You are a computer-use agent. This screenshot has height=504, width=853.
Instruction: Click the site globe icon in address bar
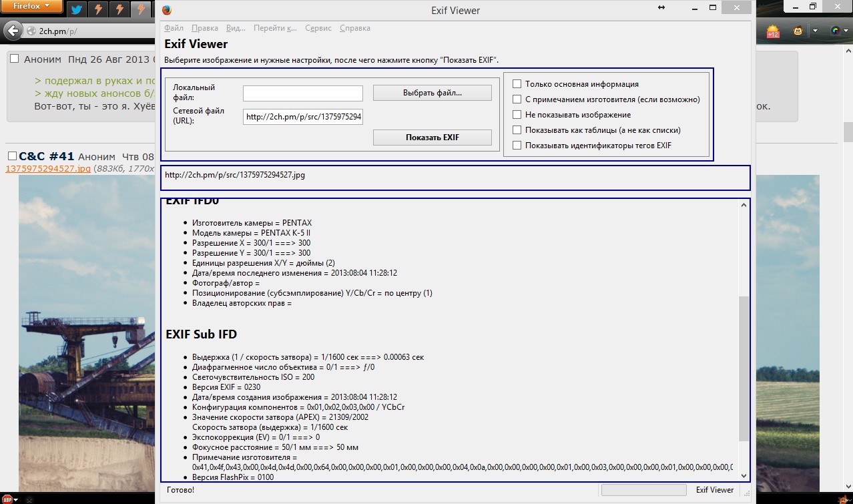[31, 31]
